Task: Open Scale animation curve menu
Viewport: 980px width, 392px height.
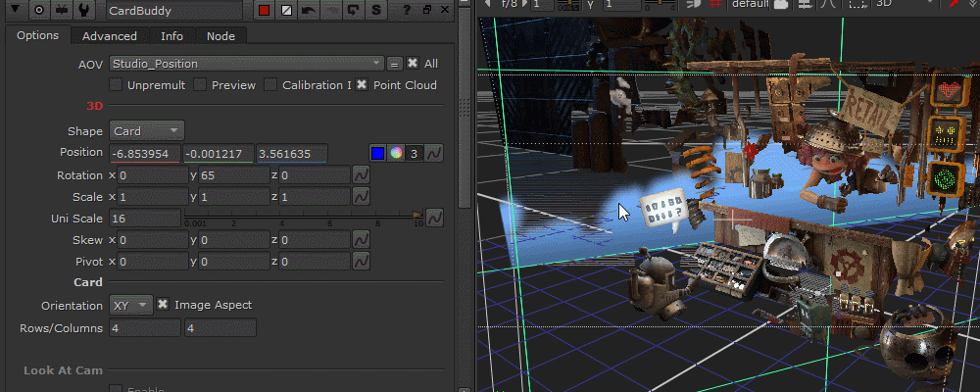Action: pos(362,196)
